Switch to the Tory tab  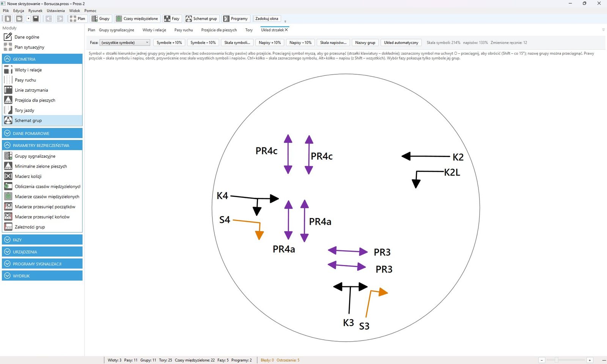pyautogui.click(x=249, y=30)
